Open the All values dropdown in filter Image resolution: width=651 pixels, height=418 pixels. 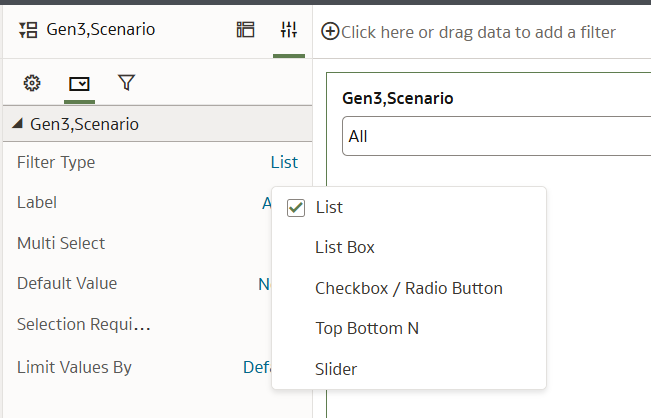[496, 136]
